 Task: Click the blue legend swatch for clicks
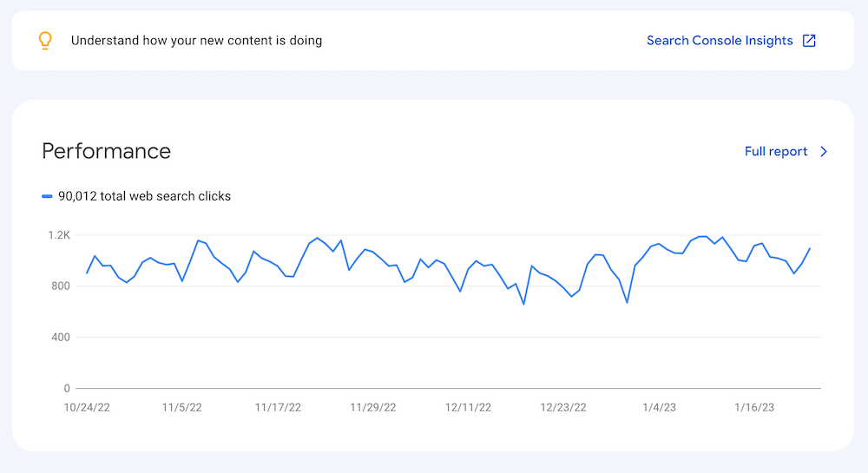[48, 196]
